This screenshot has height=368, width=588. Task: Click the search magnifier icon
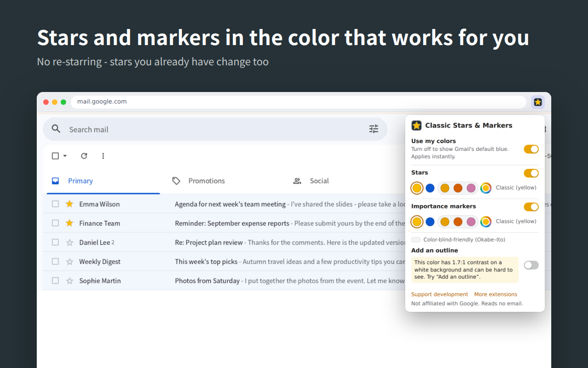click(x=56, y=129)
